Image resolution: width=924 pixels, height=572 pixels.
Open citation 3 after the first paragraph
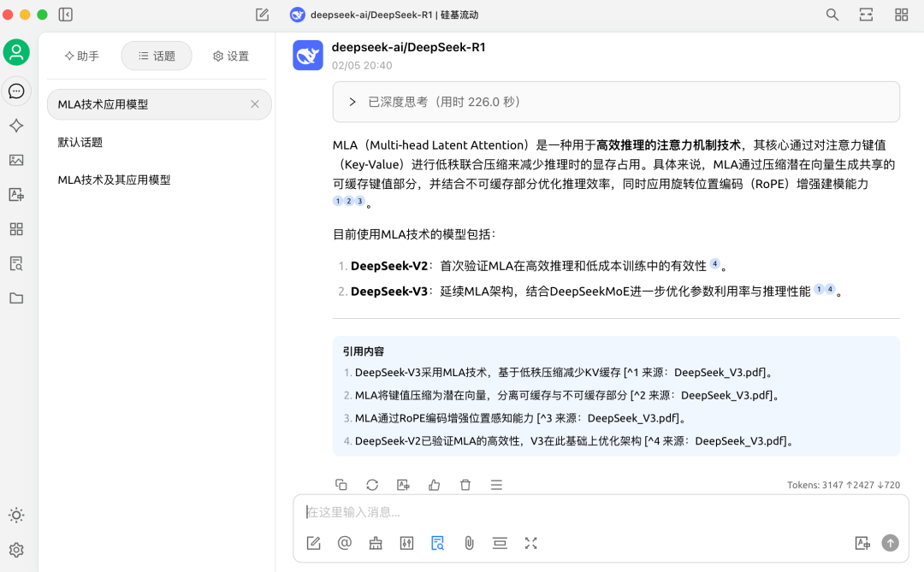pos(360,201)
